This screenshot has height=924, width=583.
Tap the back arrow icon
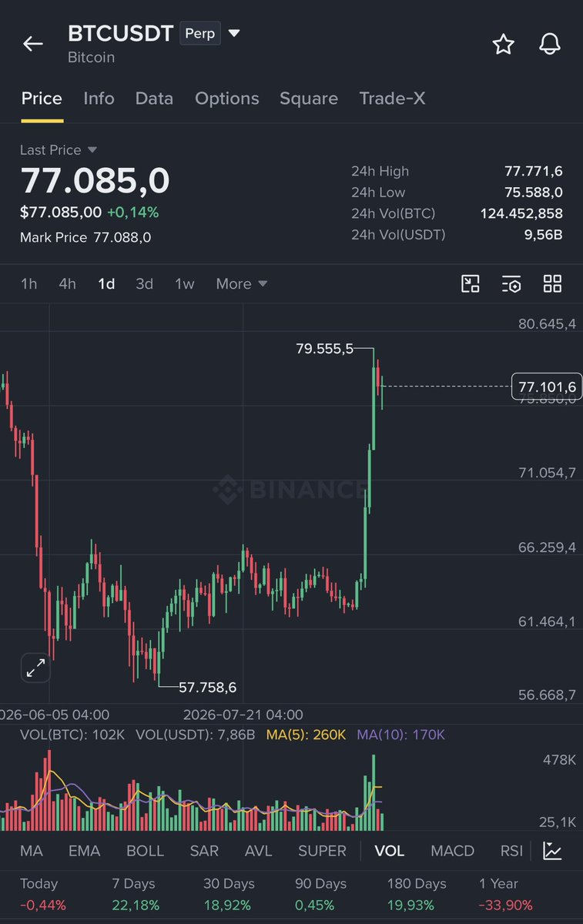[32, 44]
